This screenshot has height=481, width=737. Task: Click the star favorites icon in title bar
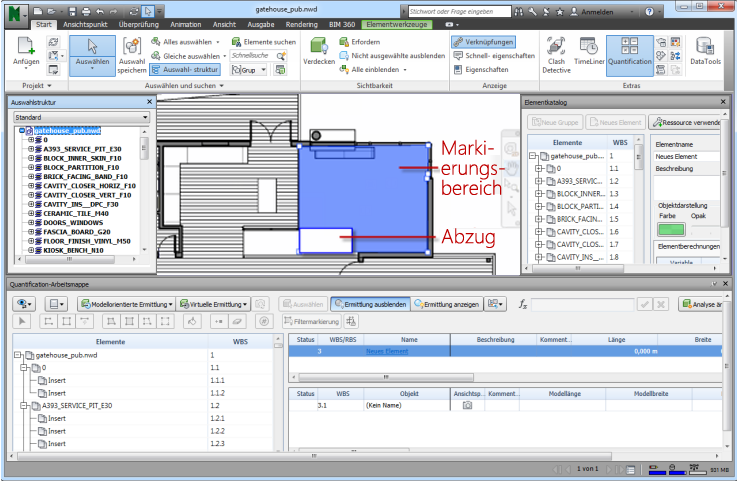click(559, 12)
